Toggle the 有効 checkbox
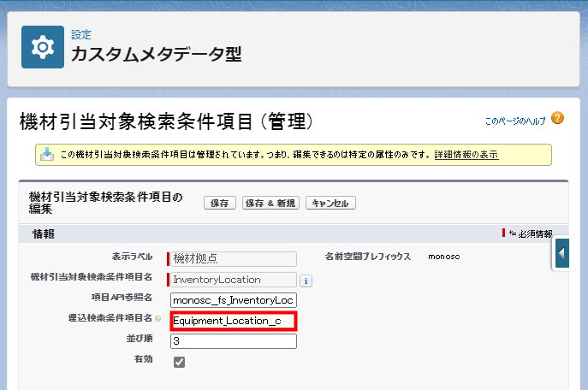This screenshot has height=390, width=588. (x=179, y=362)
